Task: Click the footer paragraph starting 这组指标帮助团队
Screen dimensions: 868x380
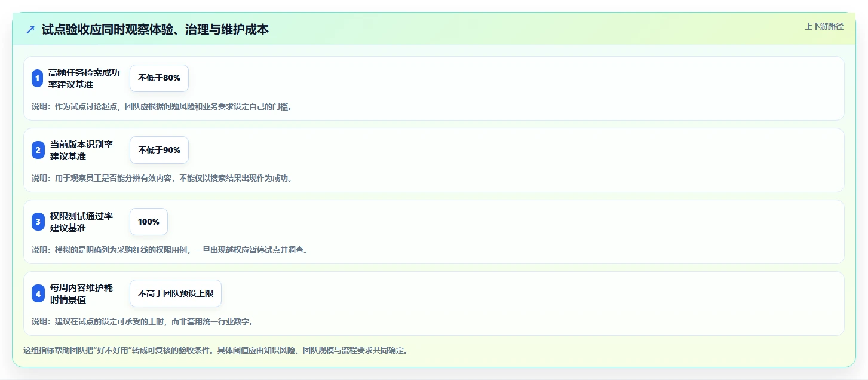Action: tap(216, 350)
